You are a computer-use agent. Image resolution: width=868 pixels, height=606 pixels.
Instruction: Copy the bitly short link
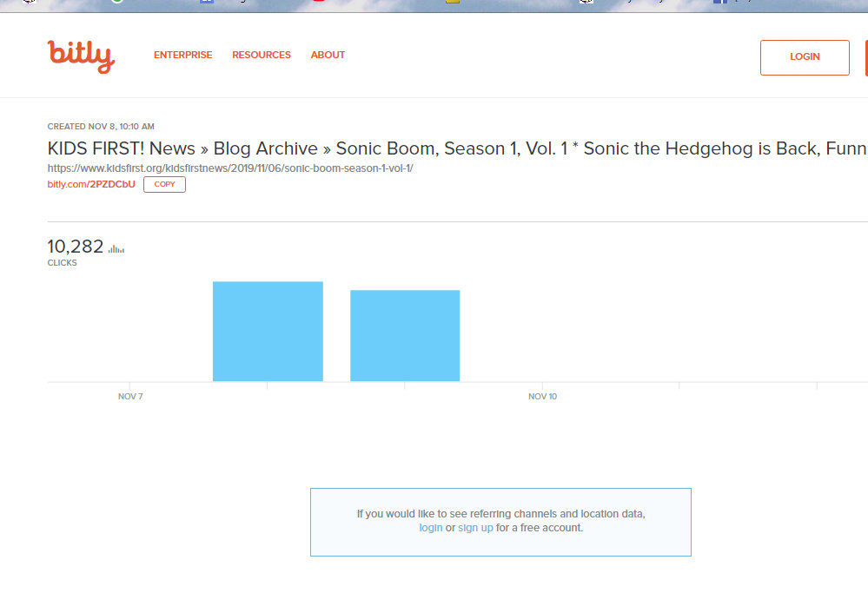[164, 184]
